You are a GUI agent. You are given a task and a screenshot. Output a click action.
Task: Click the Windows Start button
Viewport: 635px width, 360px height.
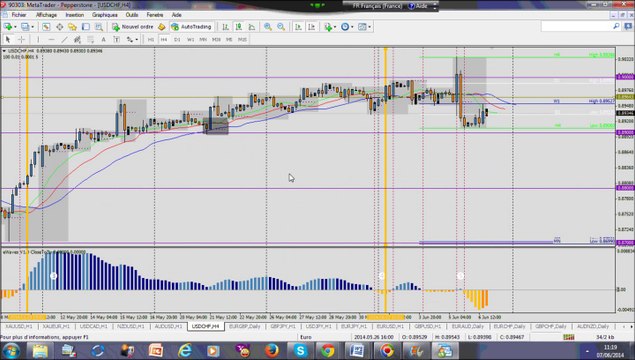pyautogui.click(x=11, y=351)
